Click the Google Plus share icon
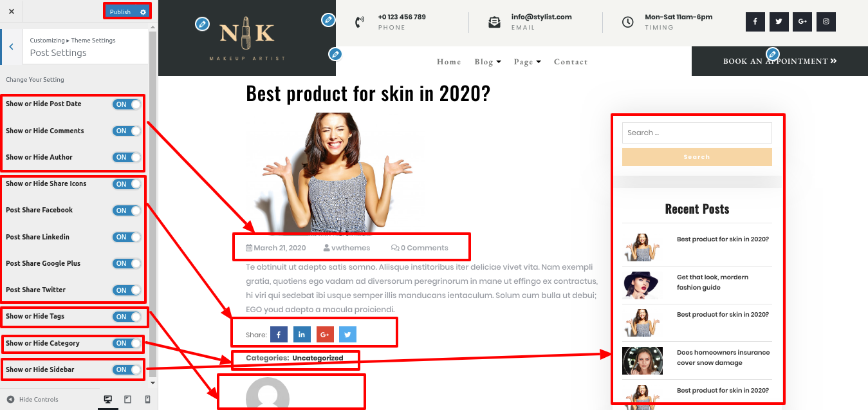This screenshot has width=868, height=410. point(325,335)
